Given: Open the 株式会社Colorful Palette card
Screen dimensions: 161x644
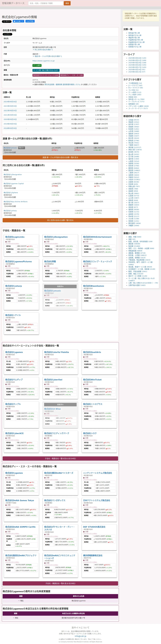Looking at the screenshot, I should 57,352.
